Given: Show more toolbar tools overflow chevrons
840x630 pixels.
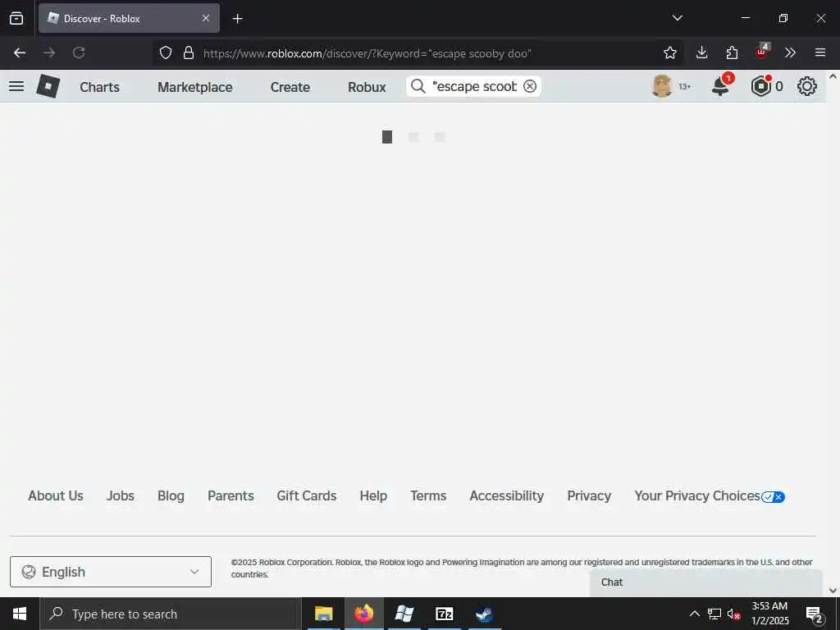Looking at the screenshot, I should pos(790,52).
